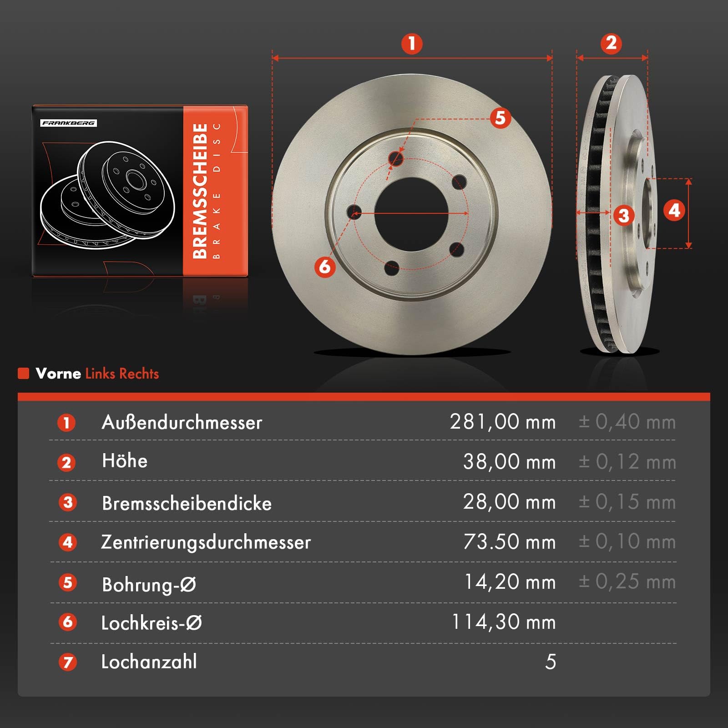Click the number 1 badge beside Außendurchmesser
This screenshot has height=728, width=728.
point(66,423)
